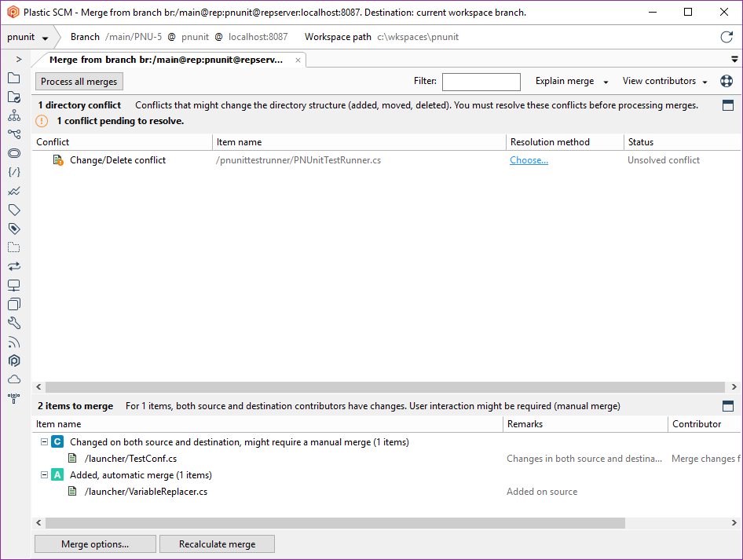Click the blue C changed category icon

[x=57, y=441]
